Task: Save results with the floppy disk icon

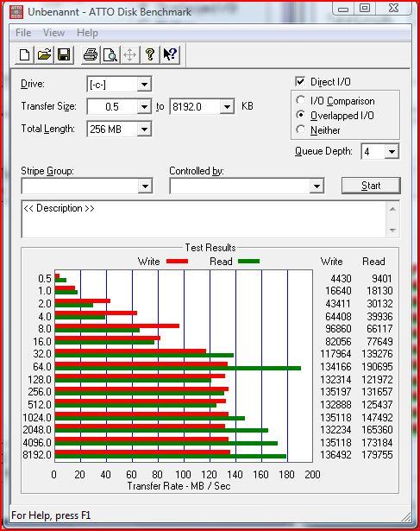Action: (64, 54)
